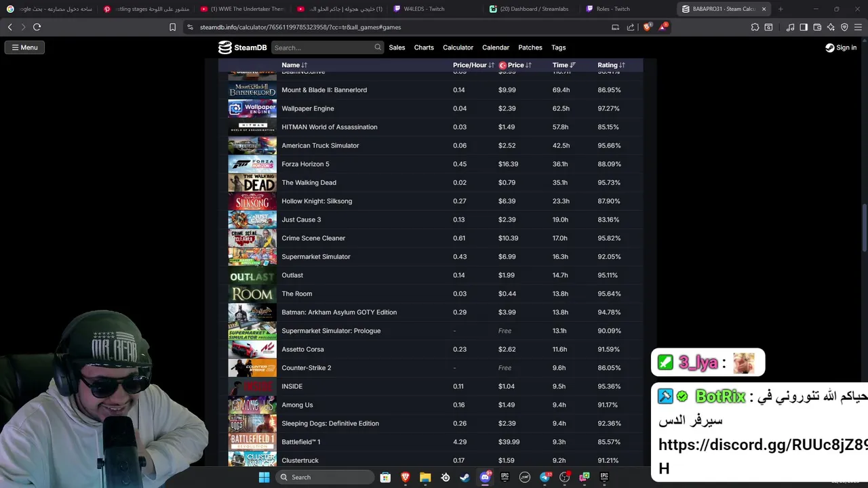Open the browser main menu icon
Image resolution: width=868 pixels, height=488 pixels.
point(859,27)
